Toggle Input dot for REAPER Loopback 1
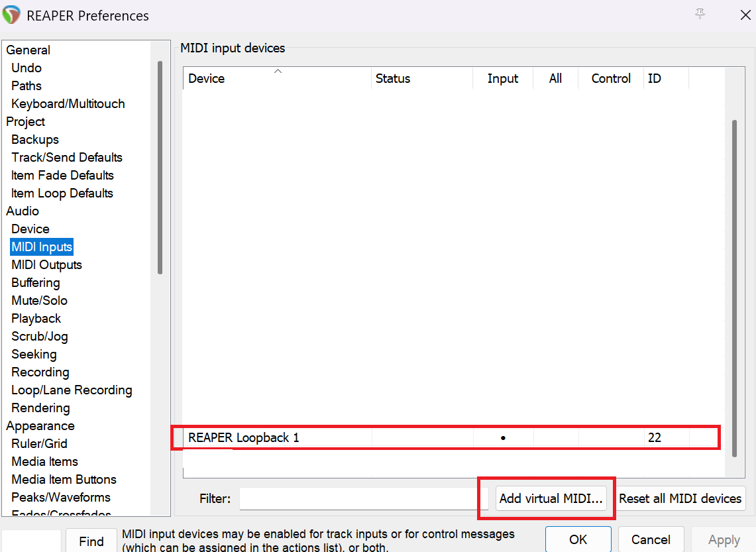 pyautogui.click(x=503, y=438)
